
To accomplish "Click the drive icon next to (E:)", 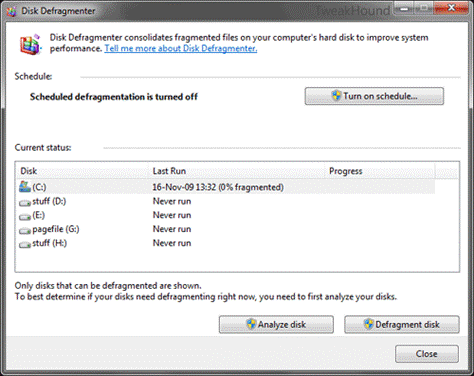I will (x=25, y=217).
